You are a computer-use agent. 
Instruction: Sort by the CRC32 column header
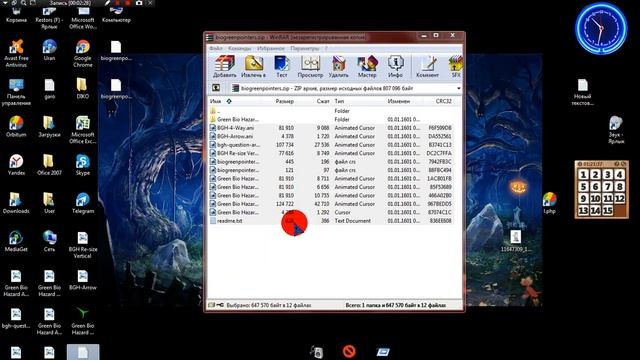click(x=443, y=101)
